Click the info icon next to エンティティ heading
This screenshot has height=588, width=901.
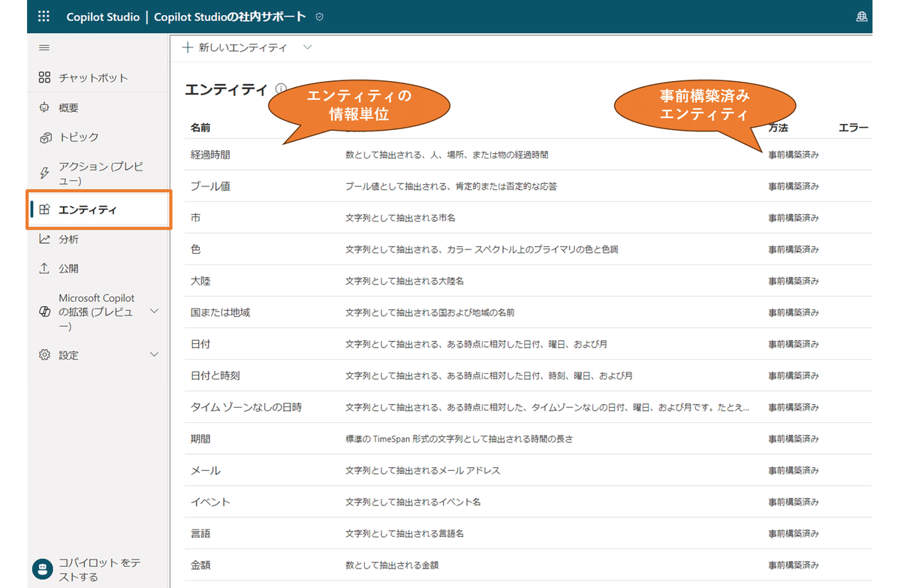282,89
